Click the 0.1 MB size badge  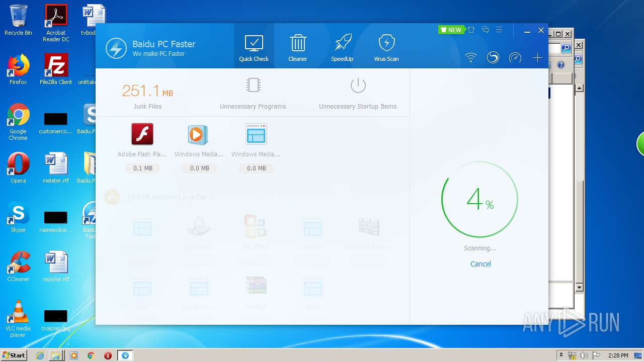tap(143, 168)
